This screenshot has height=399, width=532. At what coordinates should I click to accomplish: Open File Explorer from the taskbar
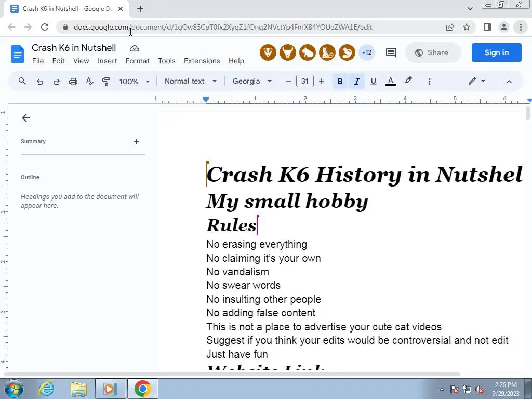coord(78,389)
